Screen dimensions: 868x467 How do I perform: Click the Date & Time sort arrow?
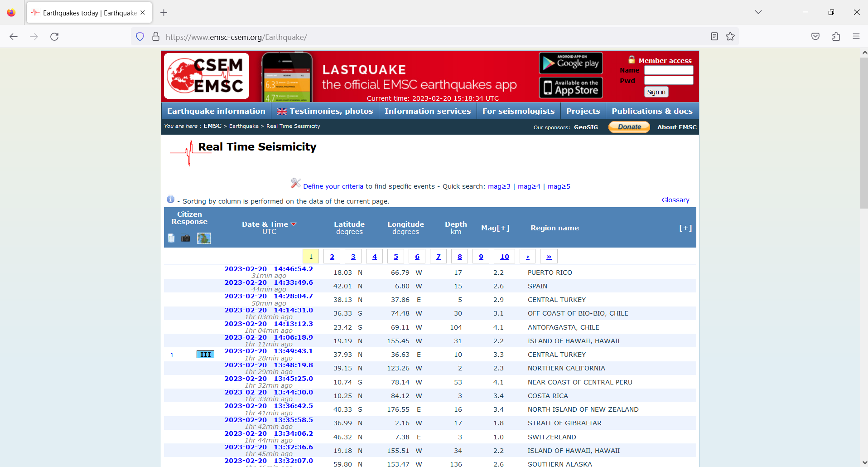pyautogui.click(x=294, y=224)
